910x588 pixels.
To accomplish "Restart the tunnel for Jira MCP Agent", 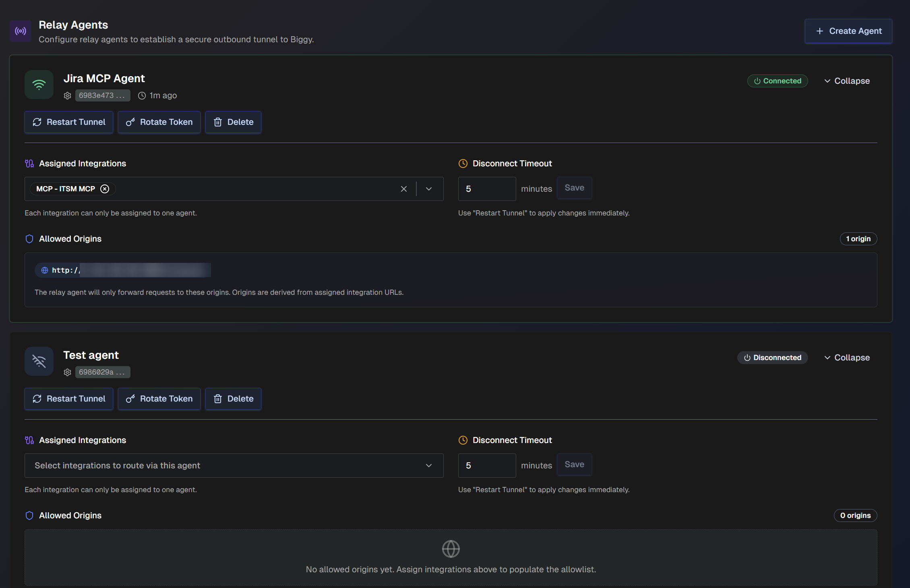I will pos(69,122).
